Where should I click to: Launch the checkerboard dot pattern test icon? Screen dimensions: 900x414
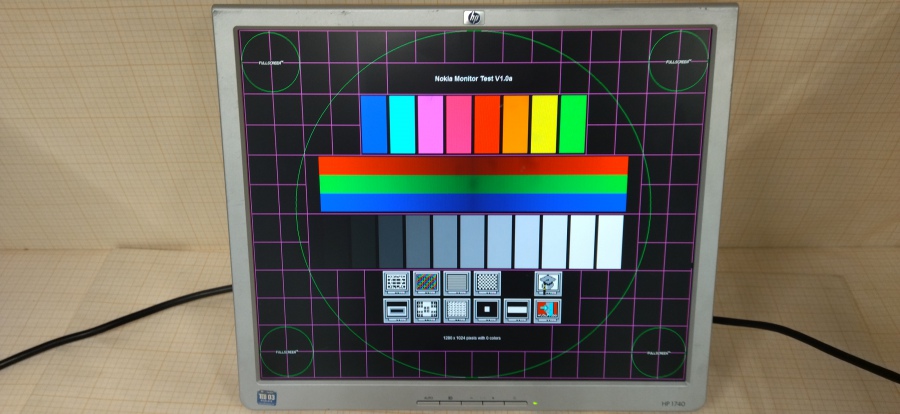tap(487, 283)
